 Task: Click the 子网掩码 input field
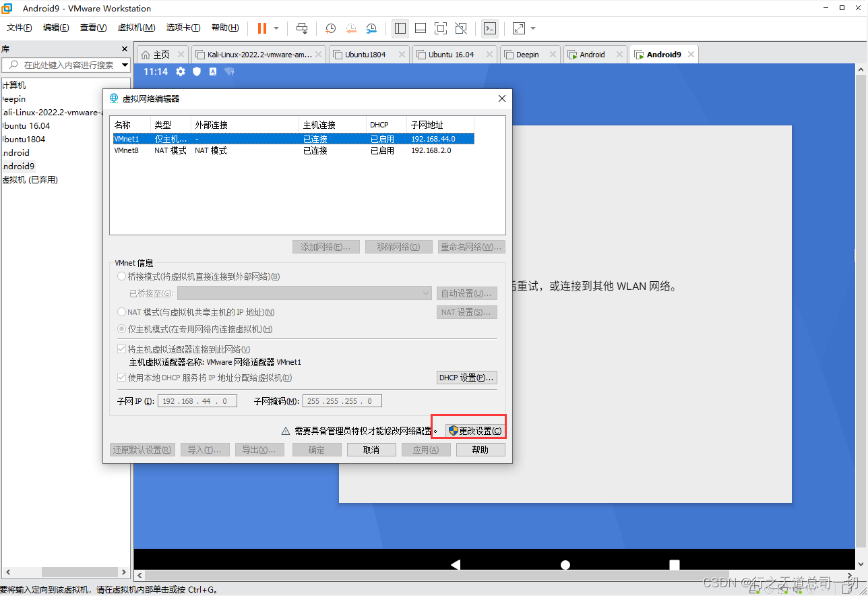[x=342, y=401]
